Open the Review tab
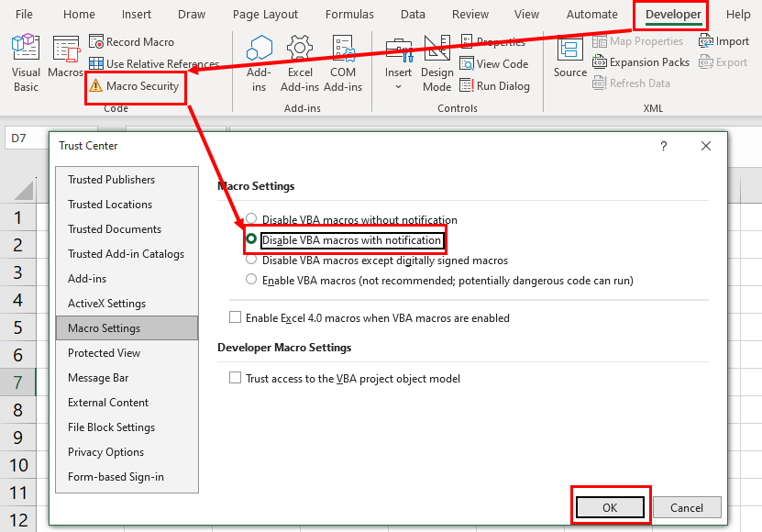762x532 pixels. click(x=469, y=14)
